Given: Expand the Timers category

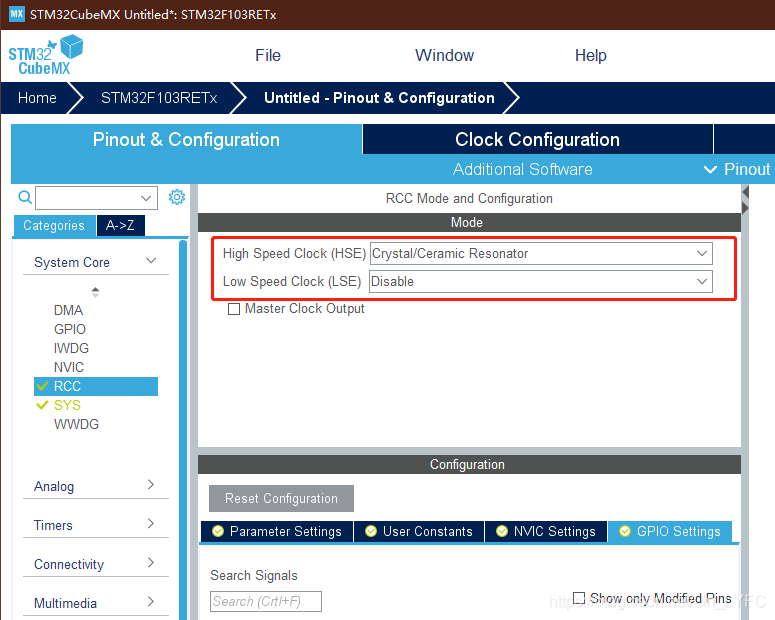Looking at the screenshot, I should (x=96, y=525).
